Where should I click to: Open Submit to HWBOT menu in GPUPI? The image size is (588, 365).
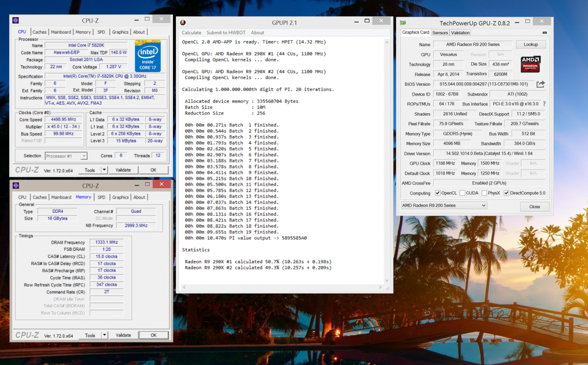pyautogui.click(x=226, y=33)
